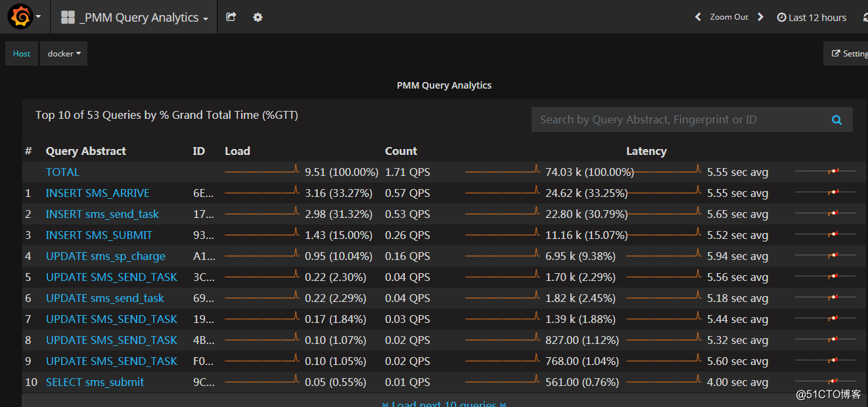Expand the dropdown arrow next to Grafana logo
This screenshot has height=407, width=868.
click(38, 17)
